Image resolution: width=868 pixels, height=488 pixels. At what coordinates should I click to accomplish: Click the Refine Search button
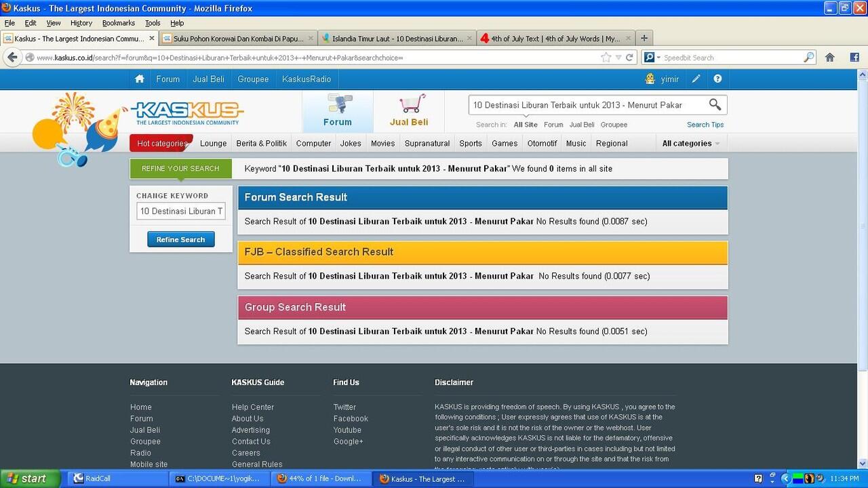tap(181, 239)
